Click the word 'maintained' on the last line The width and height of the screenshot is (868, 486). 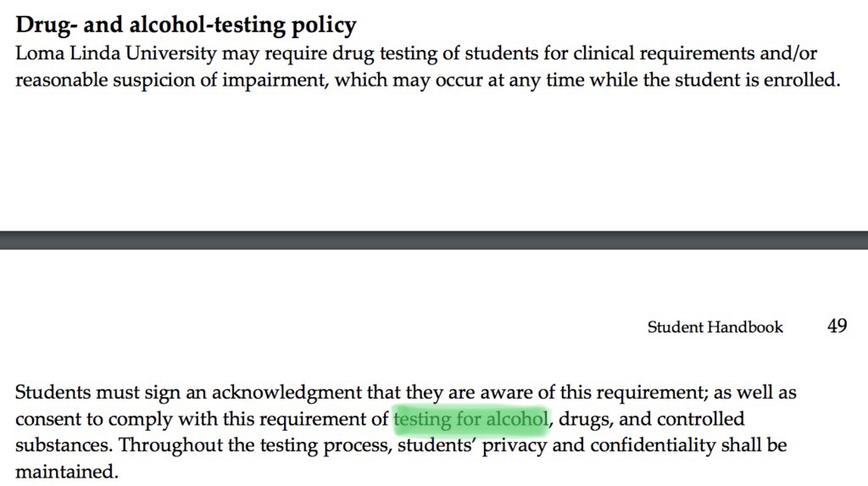pos(64,472)
